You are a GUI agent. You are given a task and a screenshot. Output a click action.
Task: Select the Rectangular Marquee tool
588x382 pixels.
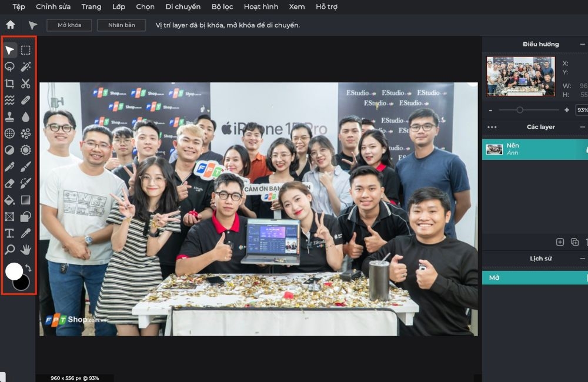(25, 50)
